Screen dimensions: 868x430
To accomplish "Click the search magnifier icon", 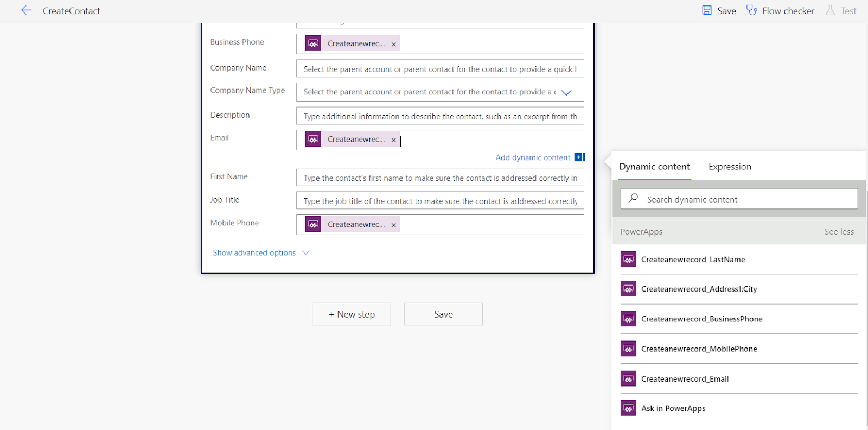I will tap(633, 199).
